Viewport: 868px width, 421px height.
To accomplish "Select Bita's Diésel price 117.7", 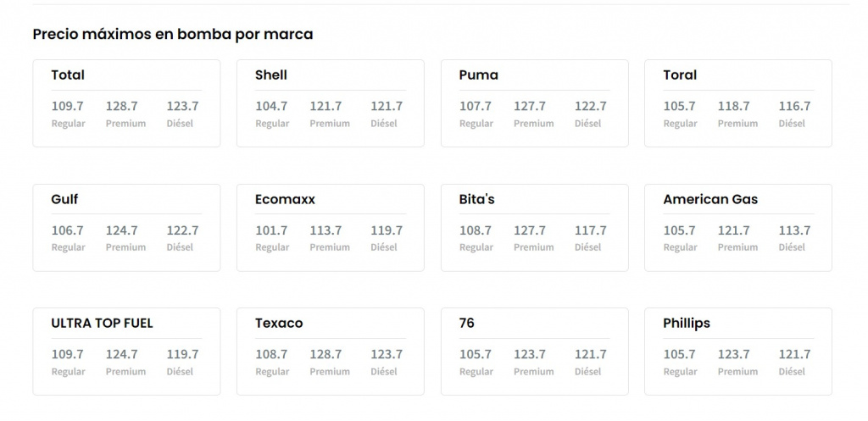I will [x=590, y=230].
